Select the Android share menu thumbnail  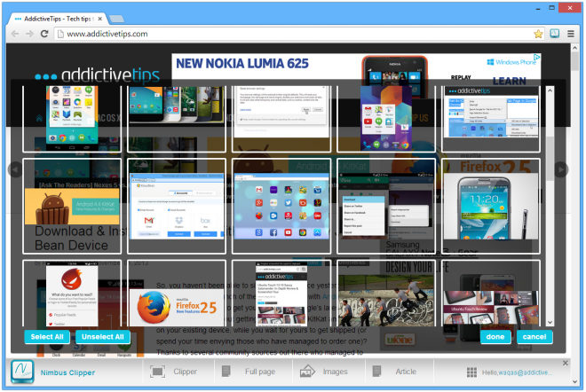[386, 206]
